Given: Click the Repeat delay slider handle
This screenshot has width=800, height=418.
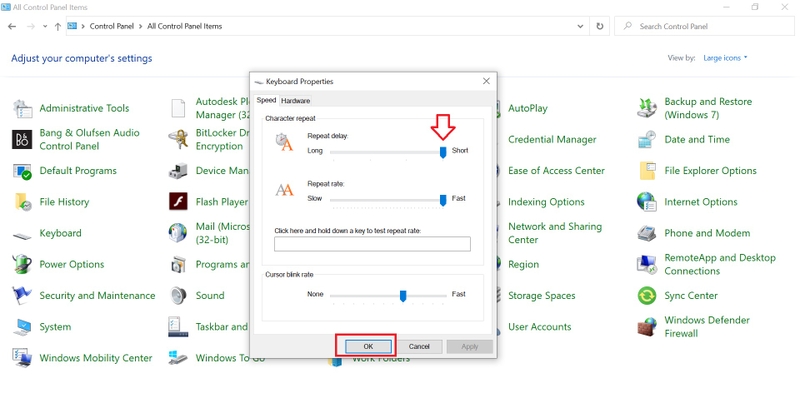Looking at the screenshot, I should coord(443,152).
